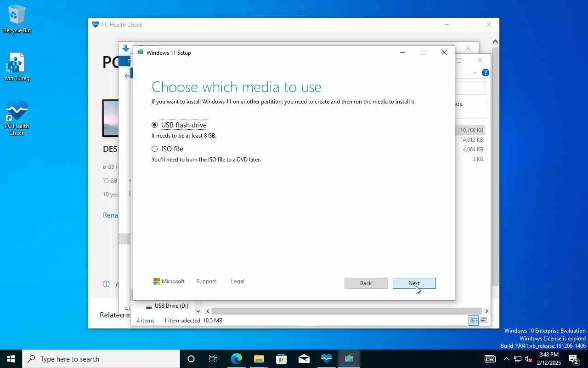Go Back in Windows 11 Setup

click(x=366, y=283)
